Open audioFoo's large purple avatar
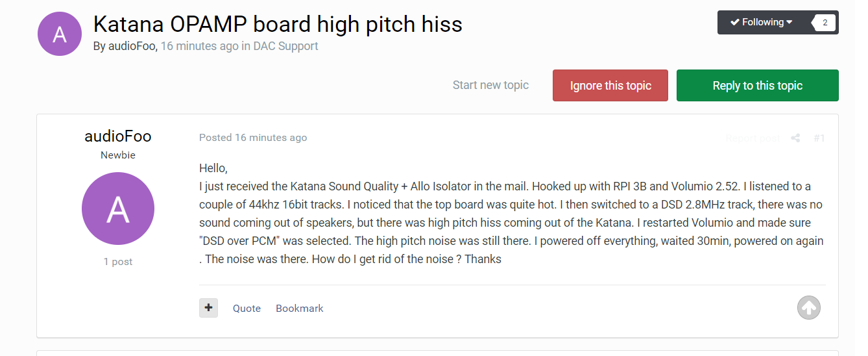 point(118,209)
